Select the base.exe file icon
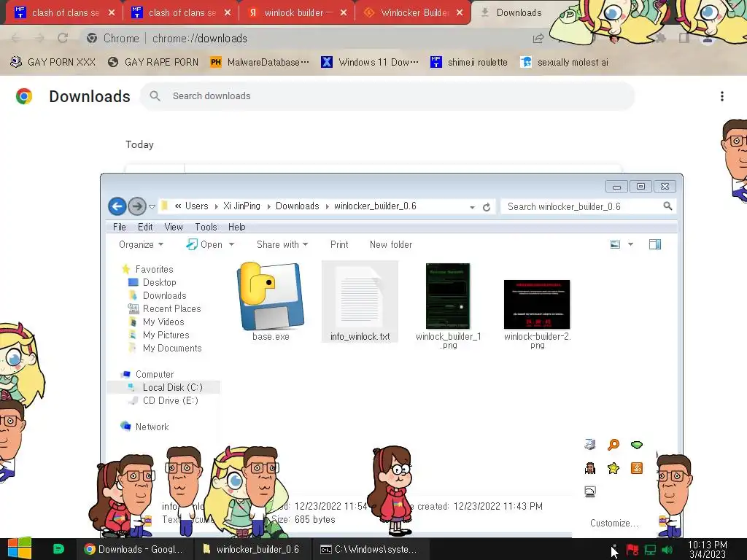The image size is (747, 560). [271, 296]
